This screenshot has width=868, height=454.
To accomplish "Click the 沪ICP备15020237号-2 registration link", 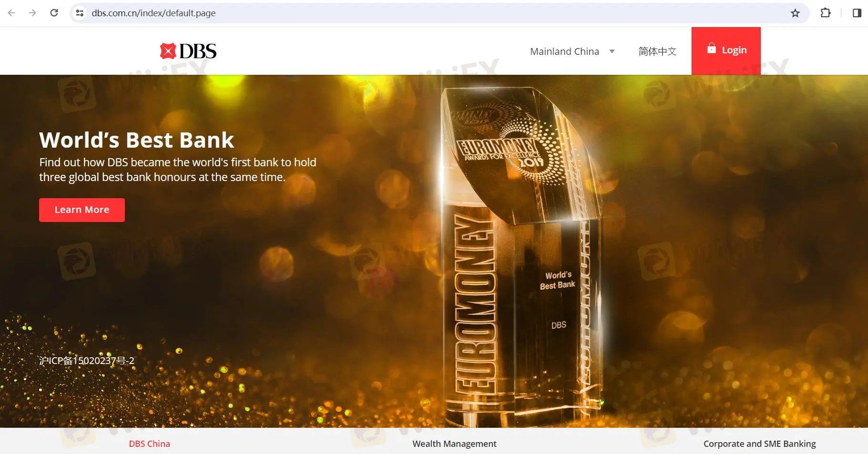I will pyautogui.click(x=87, y=361).
